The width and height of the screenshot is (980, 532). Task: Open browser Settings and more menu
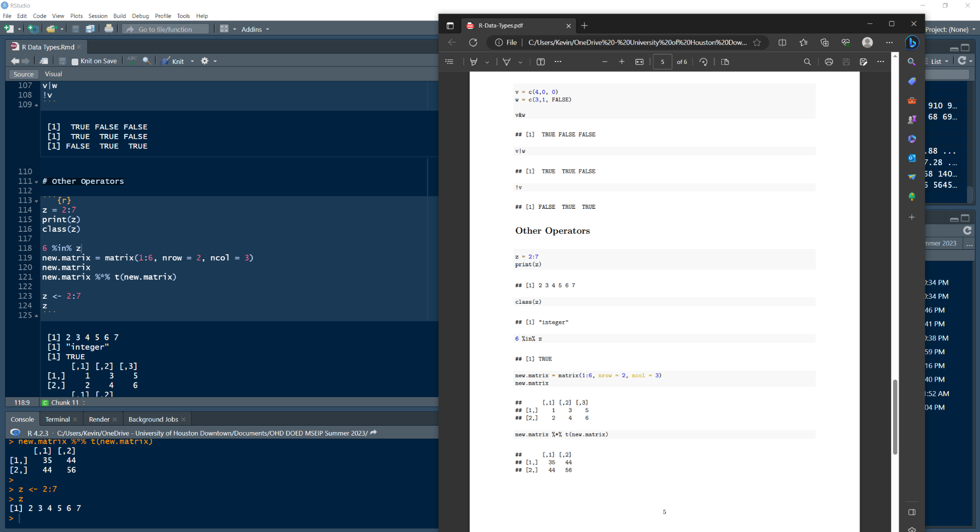889,42
